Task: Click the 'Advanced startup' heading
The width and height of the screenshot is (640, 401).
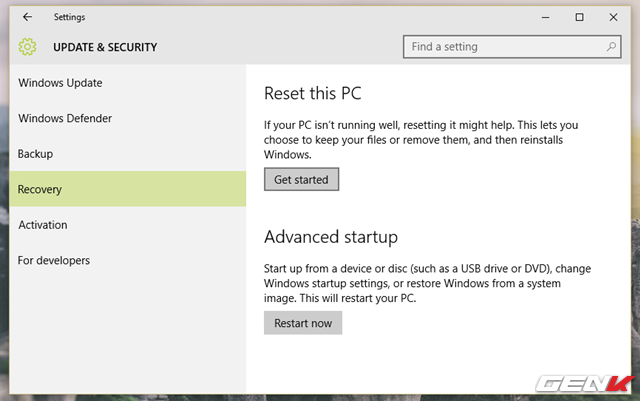Action: point(331,237)
